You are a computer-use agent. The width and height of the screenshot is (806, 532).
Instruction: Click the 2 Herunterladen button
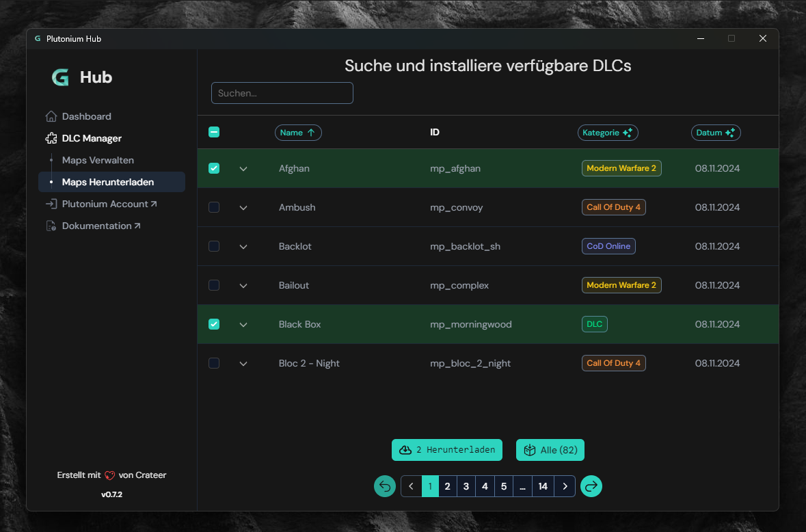point(447,450)
